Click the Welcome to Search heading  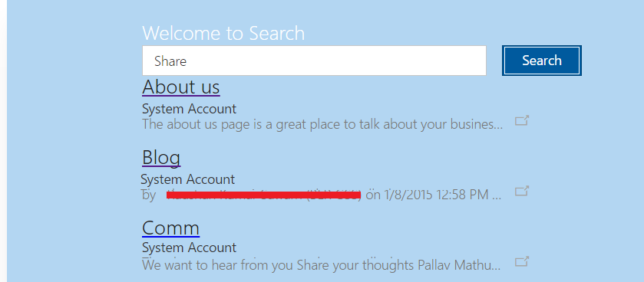pyautogui.click(x=223, y=33)
